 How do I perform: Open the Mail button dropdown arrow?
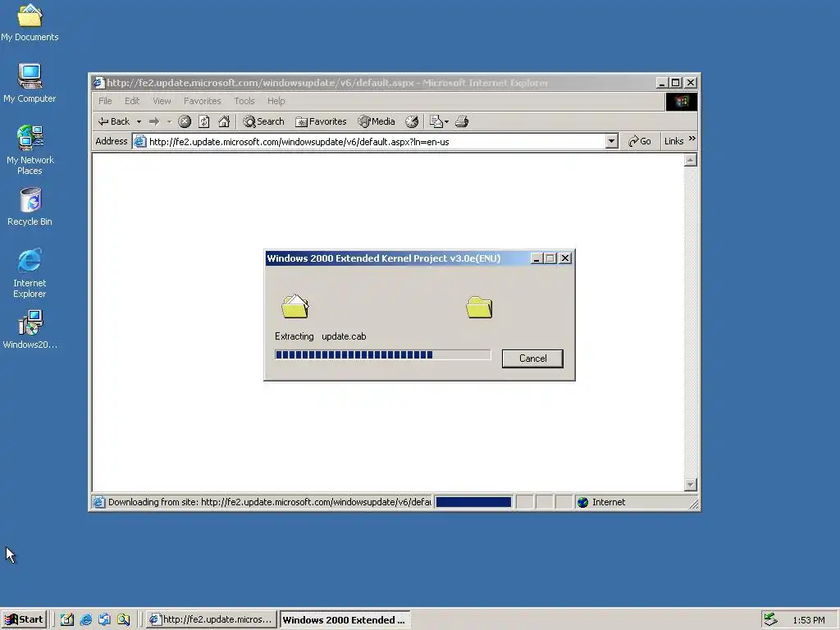point(447,121)
